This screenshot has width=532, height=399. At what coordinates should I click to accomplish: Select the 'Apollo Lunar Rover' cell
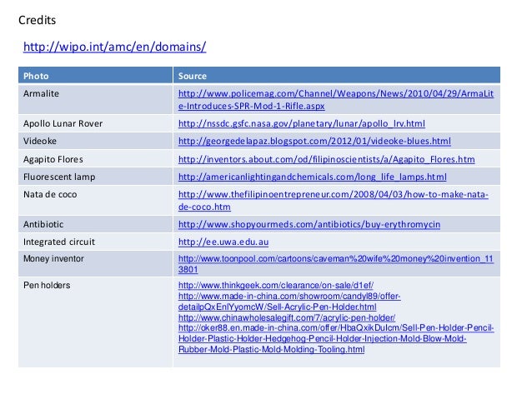coord(95,124)
